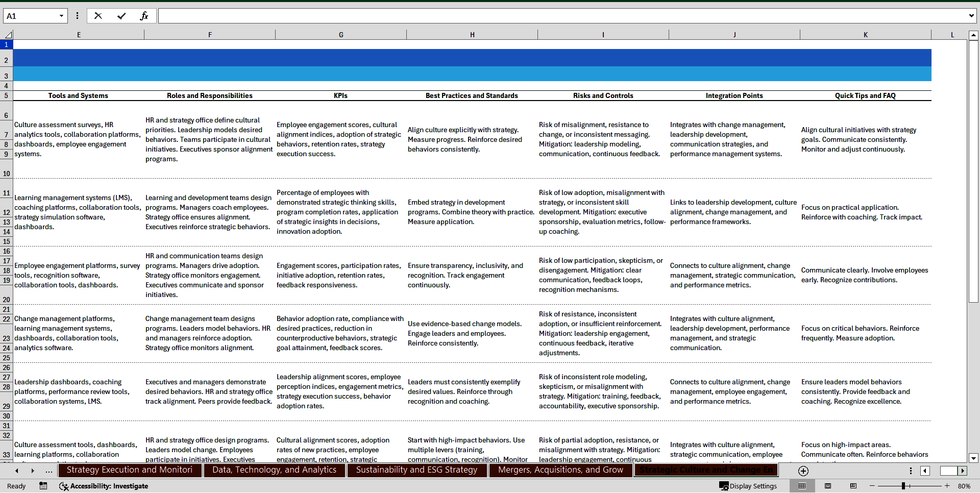Click the vertical scrollbar's down arrow
Screen dimensions: 980x493
[x=974, y=458]
